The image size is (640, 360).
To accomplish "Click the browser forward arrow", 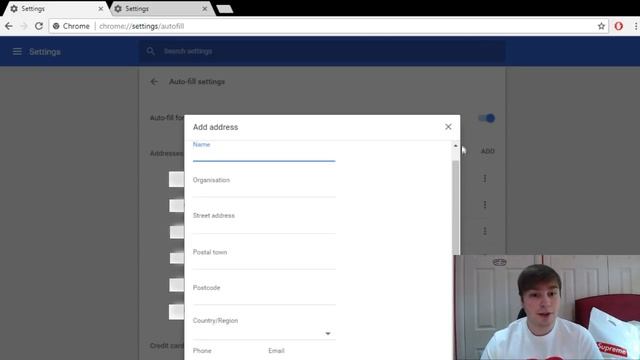I will point(24,26).
